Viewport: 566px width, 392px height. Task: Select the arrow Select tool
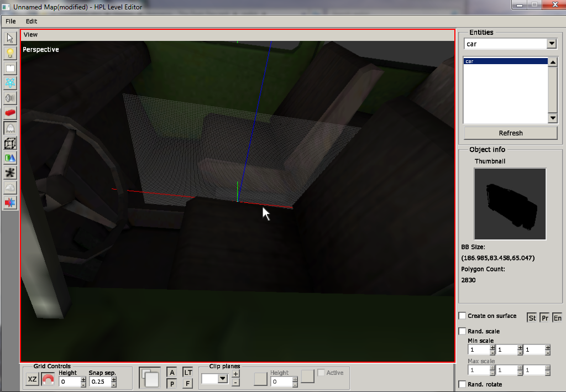(x=10, y=38)
